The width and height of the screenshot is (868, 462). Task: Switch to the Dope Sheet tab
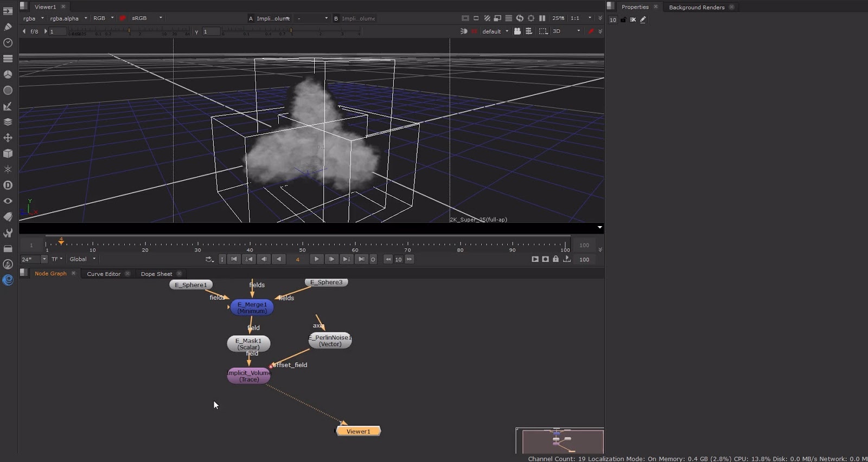click(156, 274)
